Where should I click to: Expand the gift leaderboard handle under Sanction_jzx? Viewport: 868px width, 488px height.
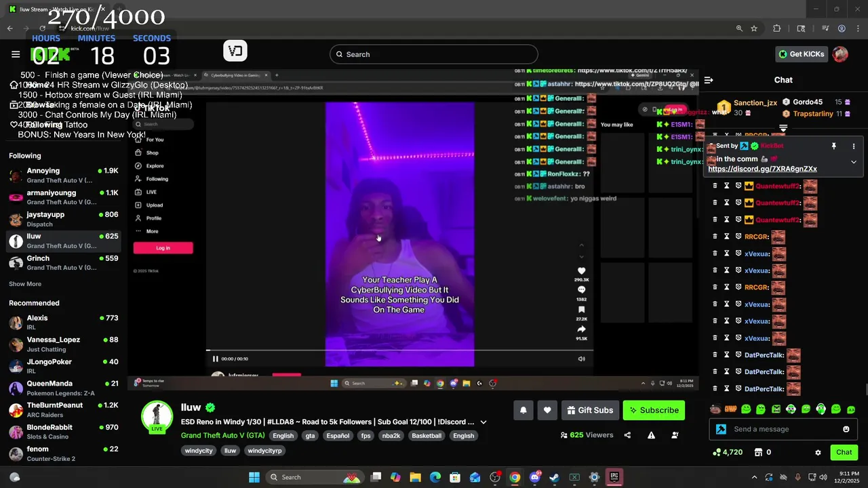coord(783,127)
